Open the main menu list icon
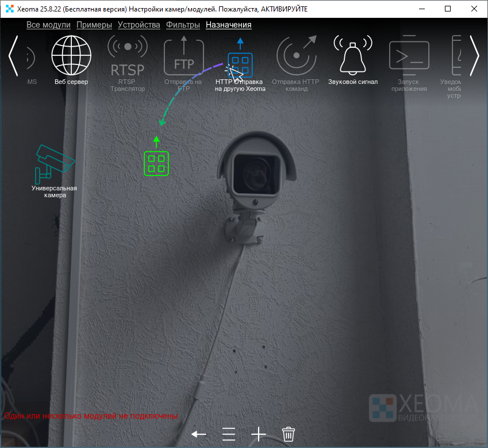488x448 pixels. [229, 434]
